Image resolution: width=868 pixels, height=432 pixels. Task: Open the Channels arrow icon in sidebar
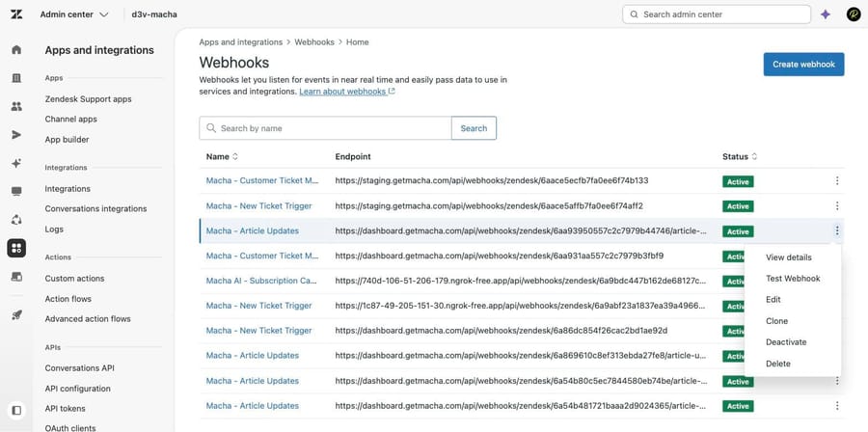pyautogui.click(x=16, y=134)
